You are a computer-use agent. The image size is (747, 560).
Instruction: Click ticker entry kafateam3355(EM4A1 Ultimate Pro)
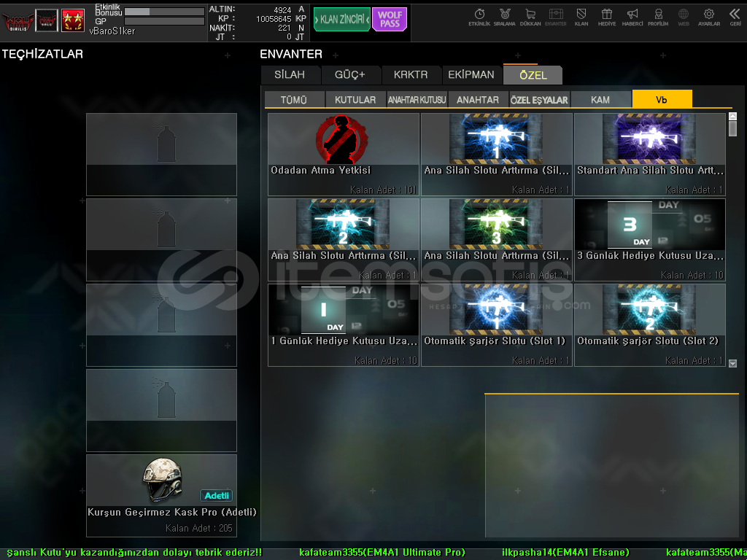[382, 553]
